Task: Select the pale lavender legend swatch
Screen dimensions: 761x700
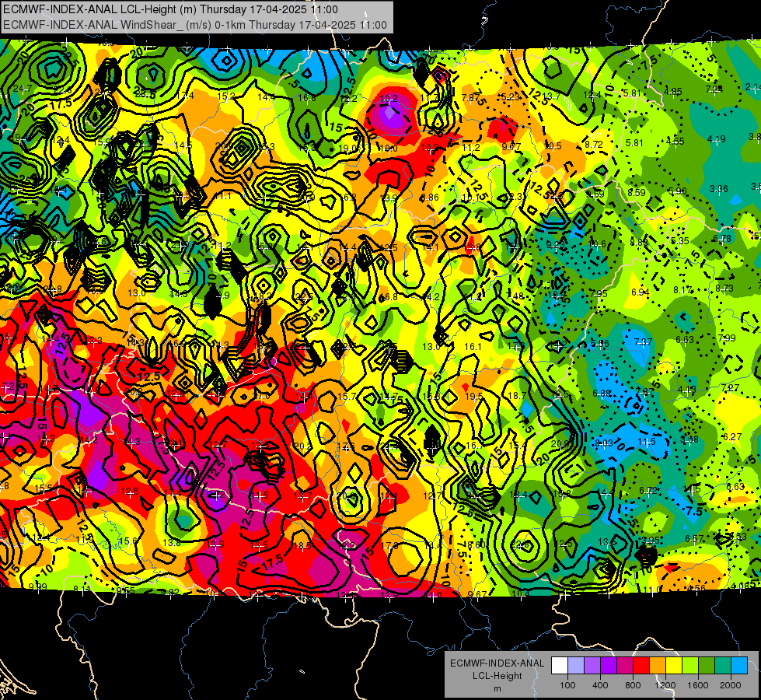Action: pos(576,666)
